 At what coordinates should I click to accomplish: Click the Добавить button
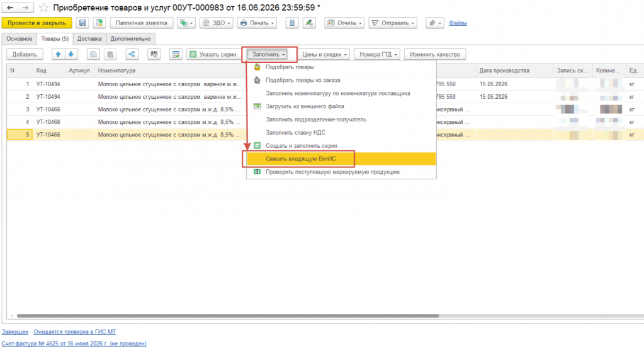(25, 54)
